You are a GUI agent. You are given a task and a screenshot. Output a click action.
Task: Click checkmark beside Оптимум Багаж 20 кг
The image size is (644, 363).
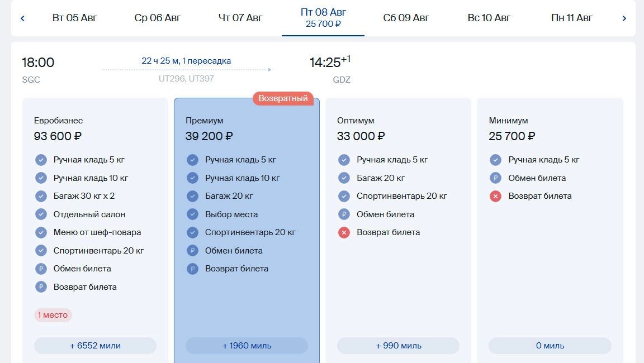[344, 178]
